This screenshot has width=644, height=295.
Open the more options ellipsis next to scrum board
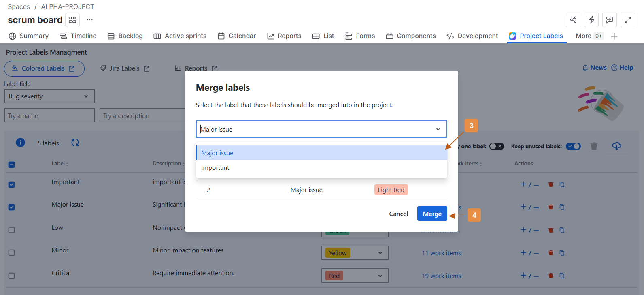pos(90,20)
